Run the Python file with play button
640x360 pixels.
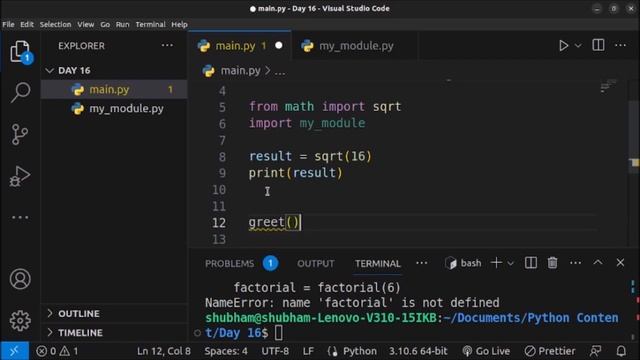click(563, 45)
